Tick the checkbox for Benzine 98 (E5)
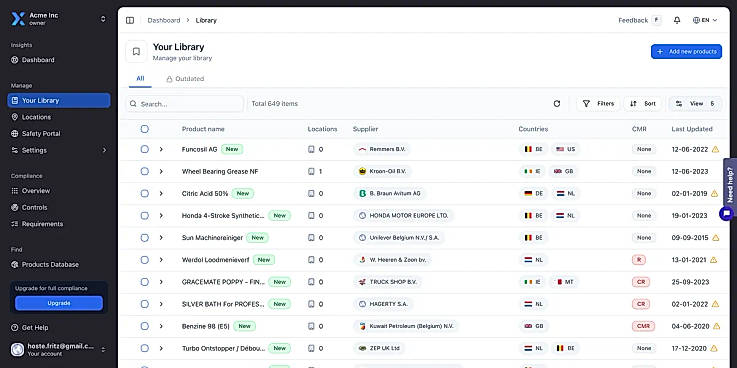The height and width of the screenshot is (368, 737). point(144,326)
